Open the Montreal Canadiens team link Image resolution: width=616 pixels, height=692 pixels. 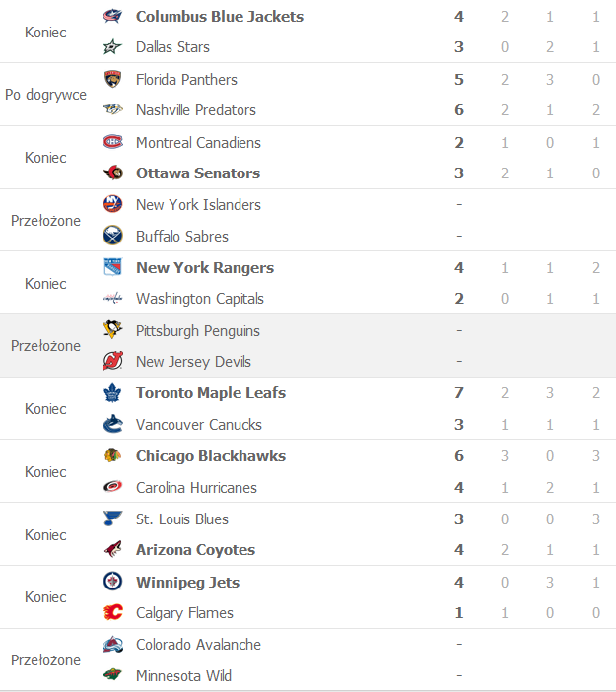198,143
